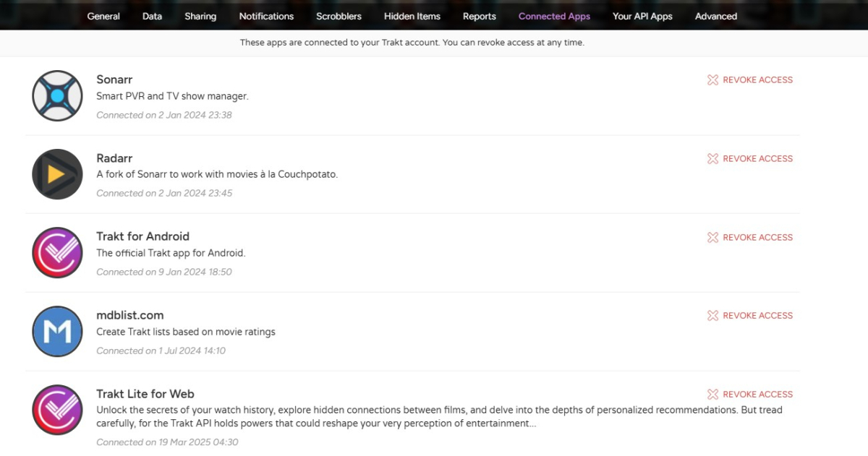Click the Radarr app name
868x456 pixels.
point(114,158)
